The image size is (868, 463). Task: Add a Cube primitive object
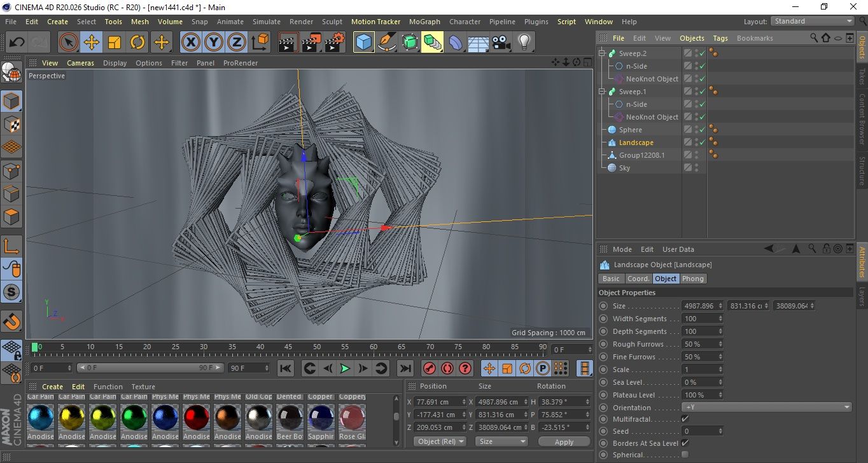coord(363,43)
